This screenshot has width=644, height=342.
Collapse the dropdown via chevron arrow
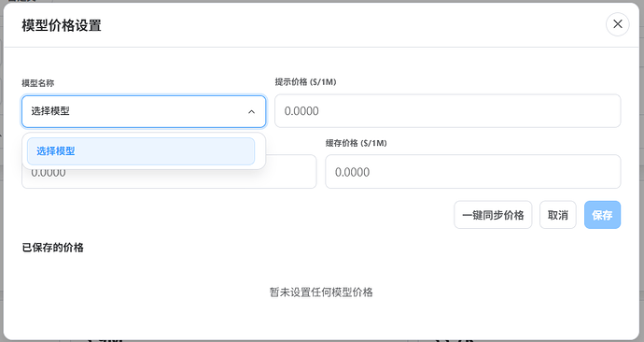(251, 112)
